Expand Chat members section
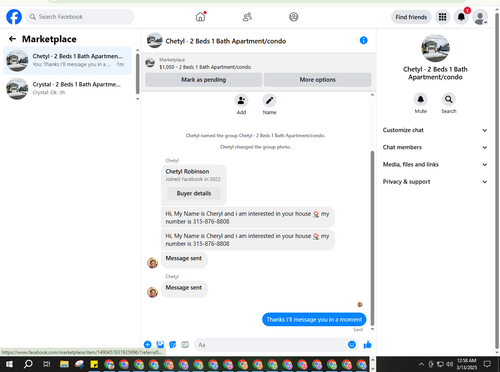This screenshot has width=500, height=372. 435,147
